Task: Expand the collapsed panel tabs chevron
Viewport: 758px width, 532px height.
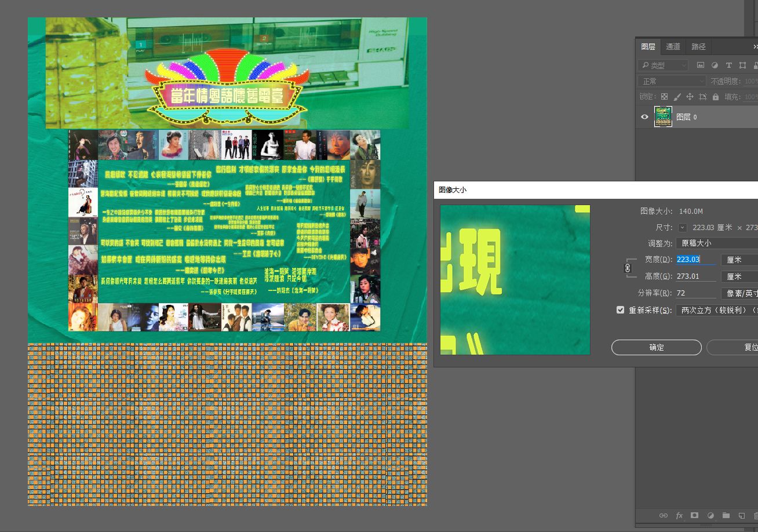Action: (755, 47)
